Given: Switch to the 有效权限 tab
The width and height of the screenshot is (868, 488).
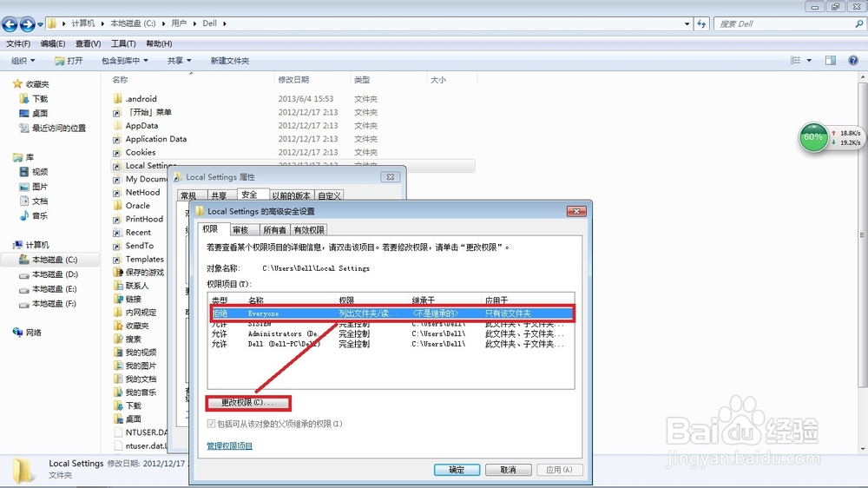Looking at the screenshot, I should point(309,230).
